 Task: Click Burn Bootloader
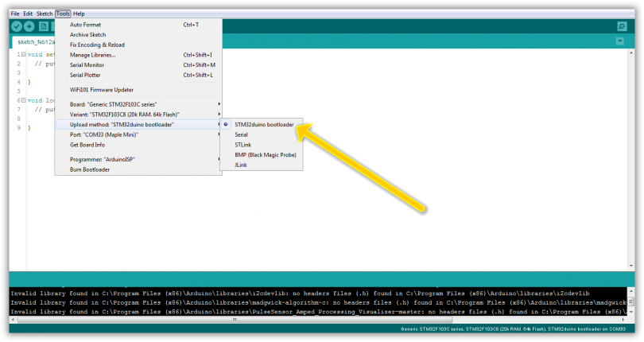[x=90, y=169]
